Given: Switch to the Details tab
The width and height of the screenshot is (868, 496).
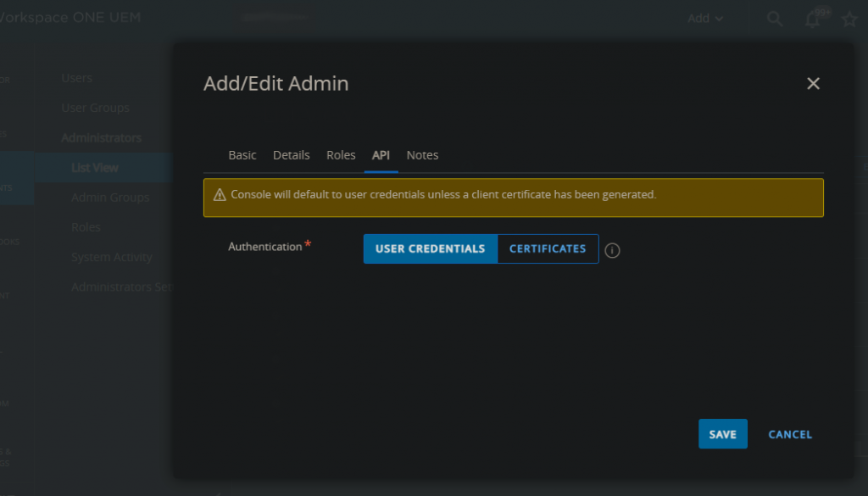Looking at the screenshot, I should tap(292, 155).
